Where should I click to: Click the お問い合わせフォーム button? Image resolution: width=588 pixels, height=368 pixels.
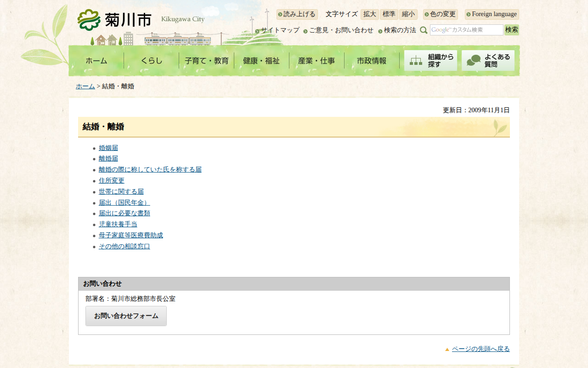(126, 316)
